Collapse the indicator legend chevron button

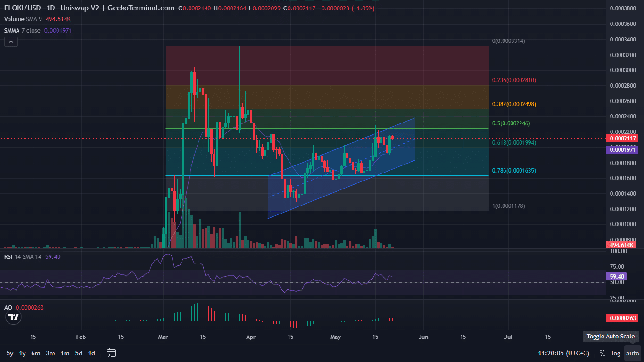pyautogui.click(x=11, y=41)
